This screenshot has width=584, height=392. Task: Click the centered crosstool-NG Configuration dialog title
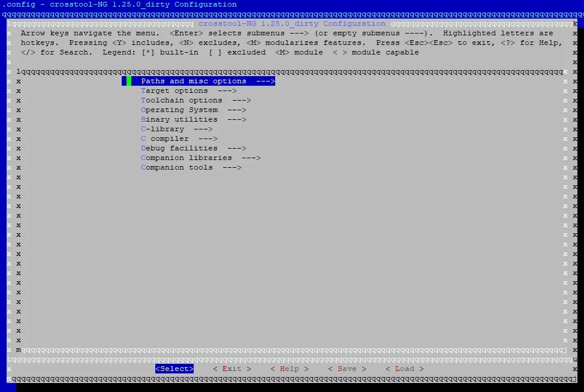292,23
